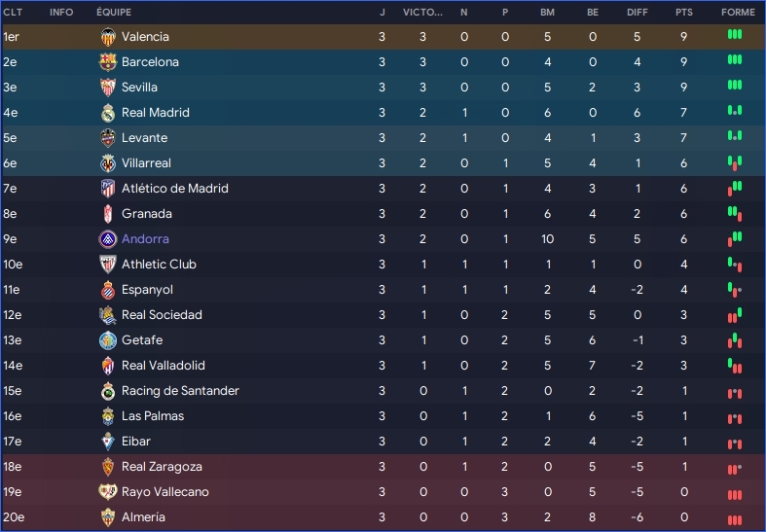Click the Real Madrid club crest
The height and width of the screenshot is (532, 766).
(x=108, y=113)
